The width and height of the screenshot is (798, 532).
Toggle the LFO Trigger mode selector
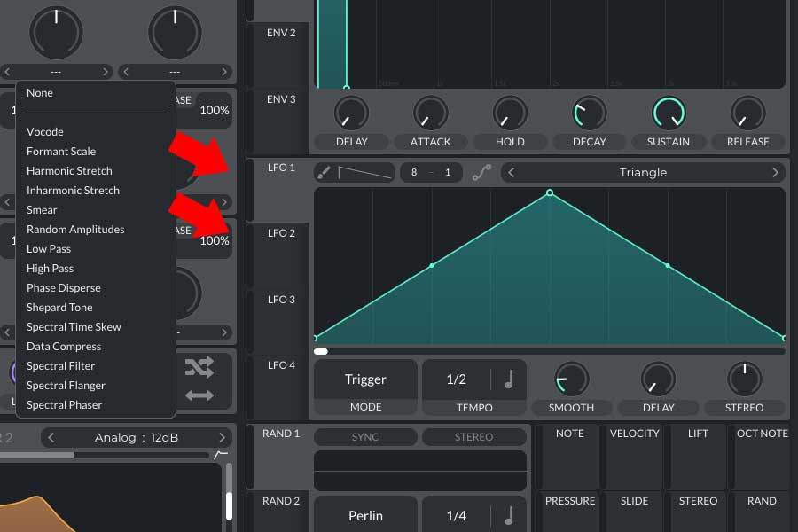pos(365,379)
